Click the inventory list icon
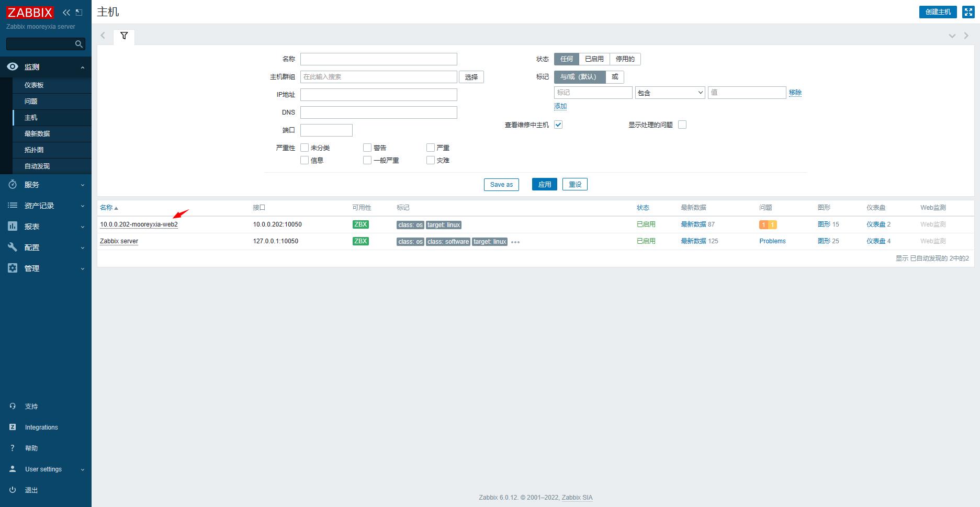This screenshot has width=980, height=507. 13,205
